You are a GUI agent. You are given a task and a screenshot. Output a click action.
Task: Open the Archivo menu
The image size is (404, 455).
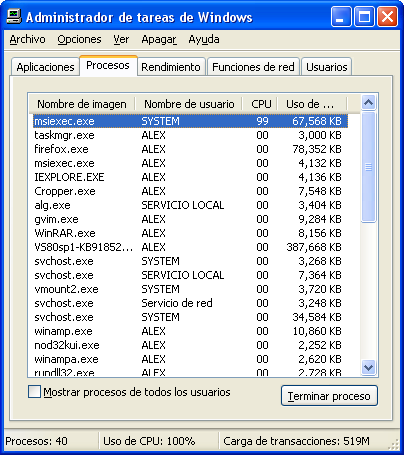click(27, 39)
